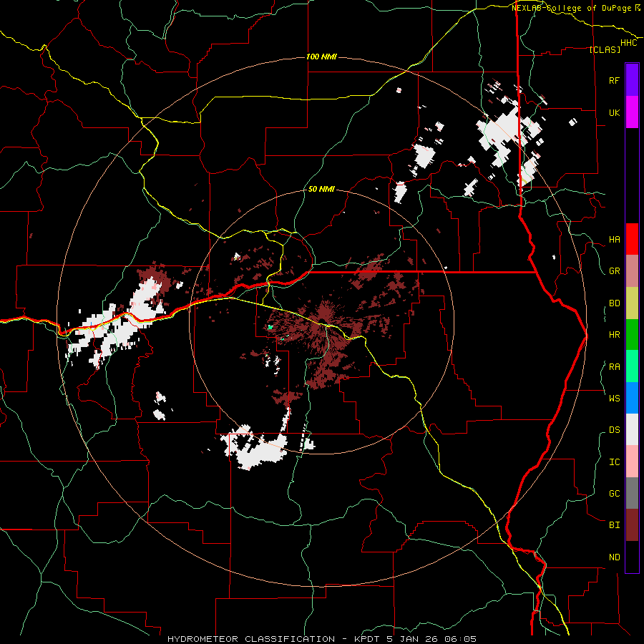Click the KPDT radar site identifier

[369, 639]
